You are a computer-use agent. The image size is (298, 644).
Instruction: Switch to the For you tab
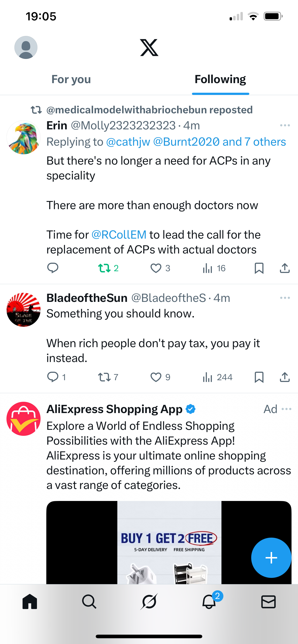coord(71,79)
